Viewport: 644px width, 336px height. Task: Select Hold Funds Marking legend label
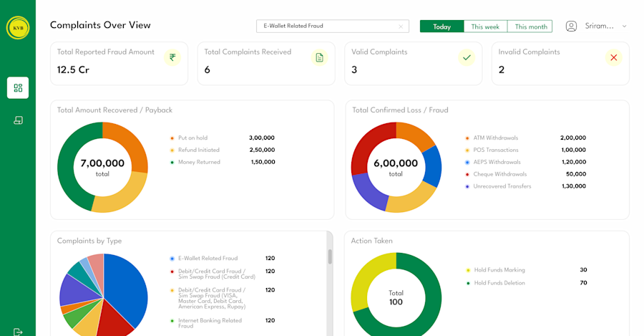point(499,270)
